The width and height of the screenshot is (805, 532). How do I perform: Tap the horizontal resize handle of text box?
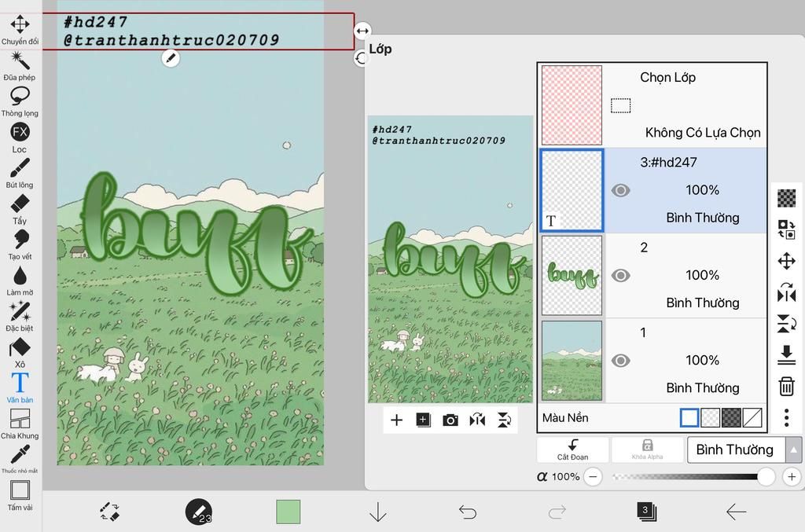pyautogui.click(x=362, y=31)
